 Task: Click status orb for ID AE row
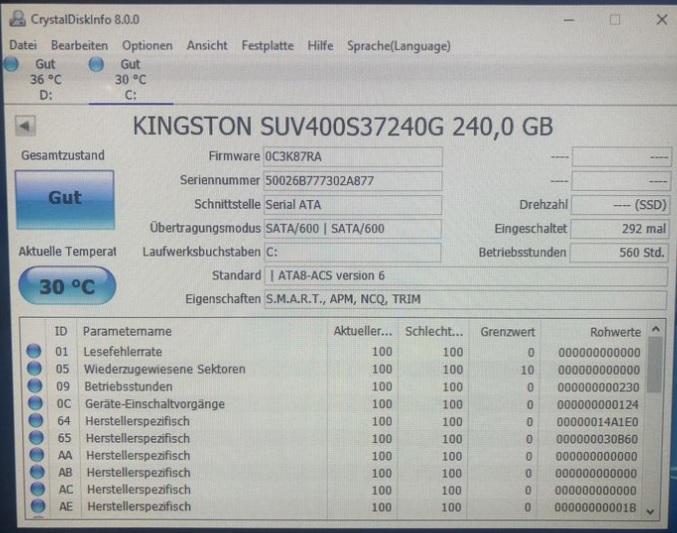[x=38, y=506]
